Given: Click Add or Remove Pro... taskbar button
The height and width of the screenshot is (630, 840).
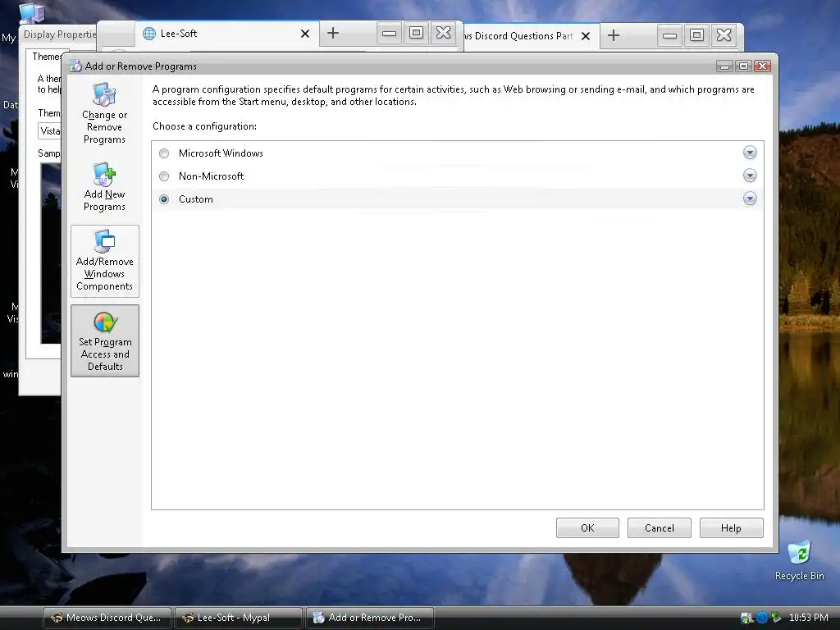Looking at the screenshot, I should tap(370, 618).
